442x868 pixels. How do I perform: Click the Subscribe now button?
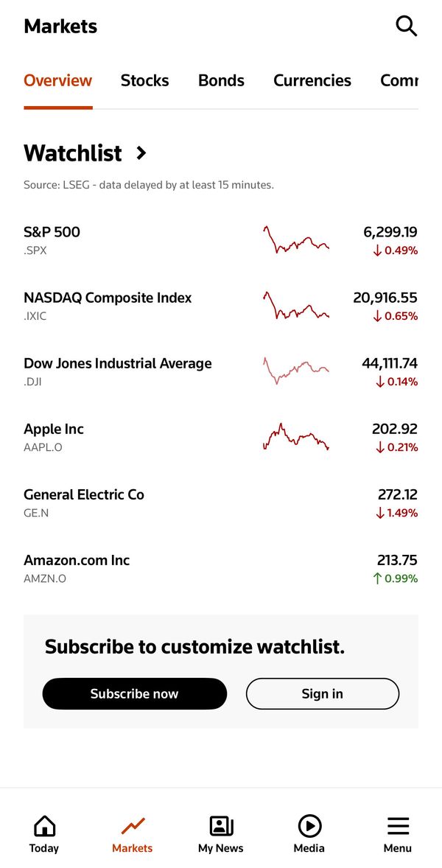click(x=134, y=693)
